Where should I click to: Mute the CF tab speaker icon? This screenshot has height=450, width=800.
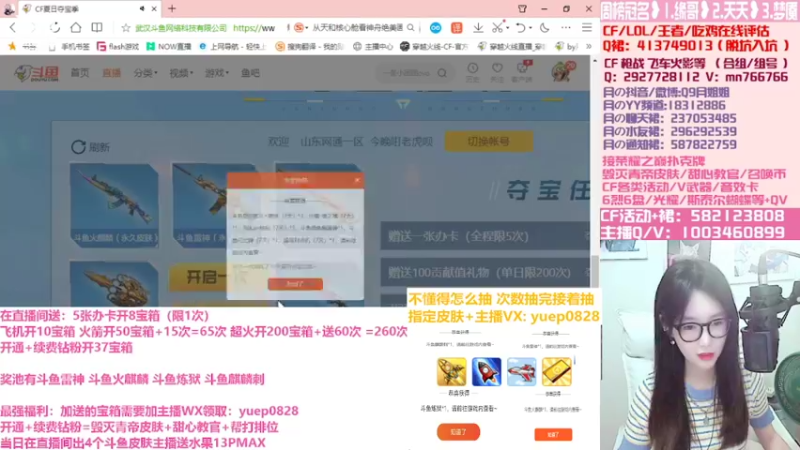point(142,9)
